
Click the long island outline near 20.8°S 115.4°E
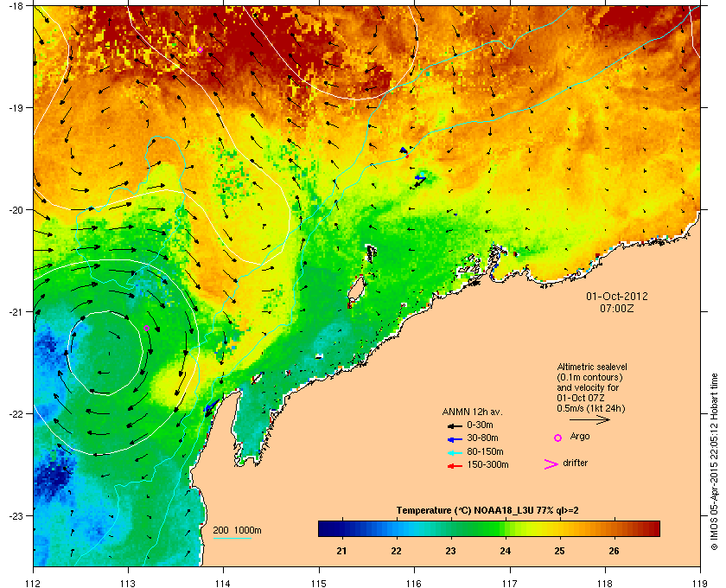point(356,289)
